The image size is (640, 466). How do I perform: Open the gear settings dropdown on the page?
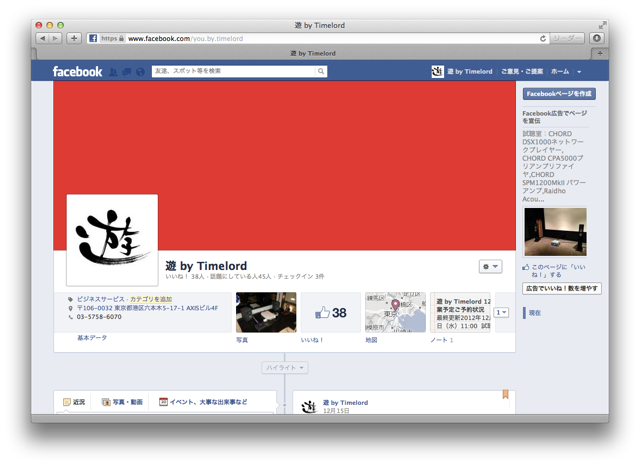tap(490, 266)
